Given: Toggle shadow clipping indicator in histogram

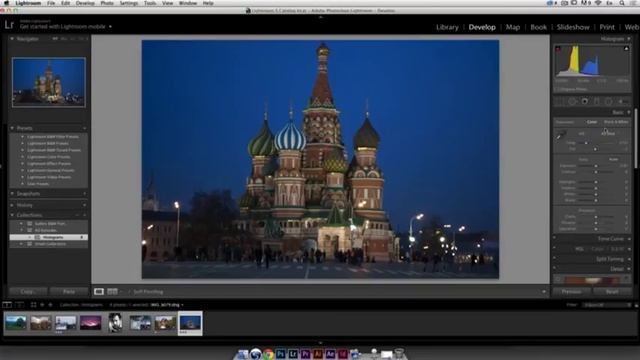Looking at the screenshot, I should (x=558, y=49).
